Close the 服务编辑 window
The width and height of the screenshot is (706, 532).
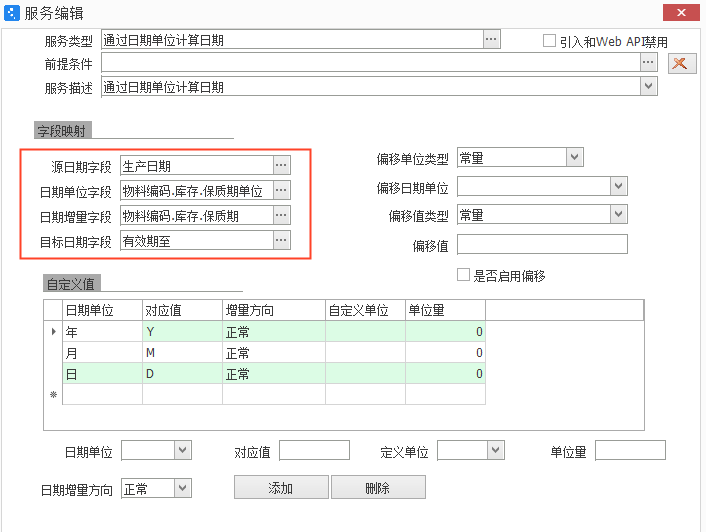pos(681,12)
